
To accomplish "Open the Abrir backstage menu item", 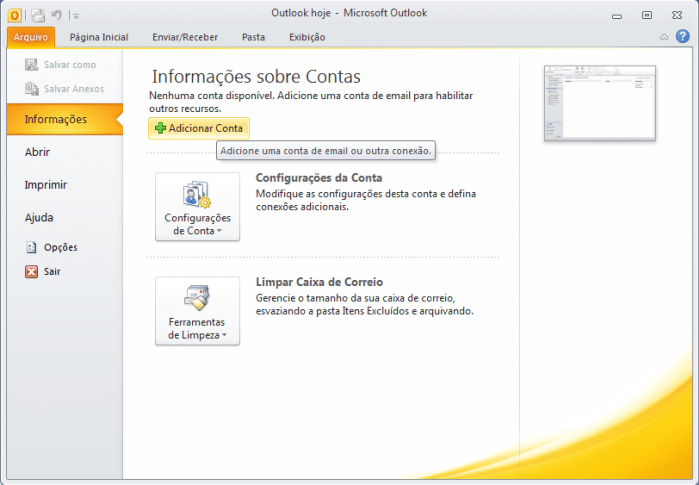I will pyautogui.click(x=37, y=152).
